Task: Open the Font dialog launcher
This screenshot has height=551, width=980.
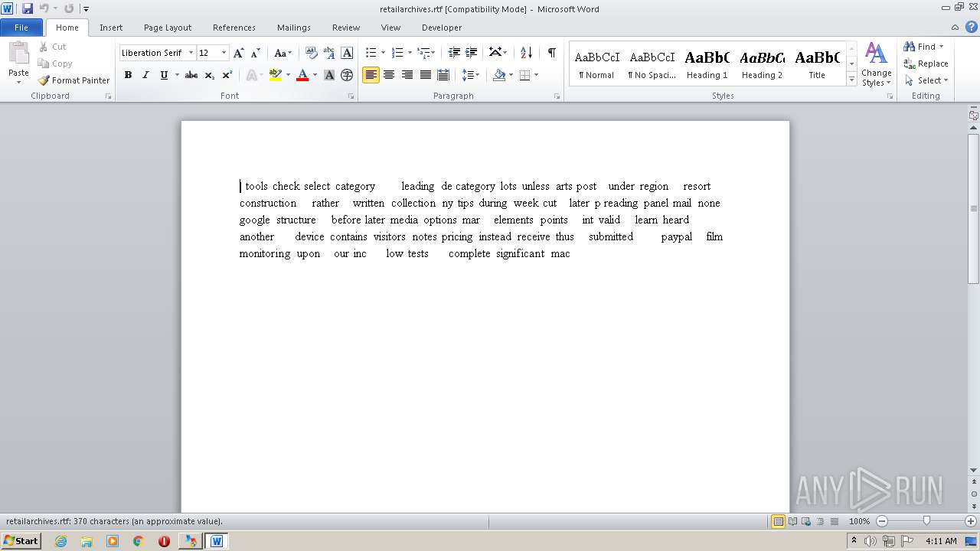Action: click(x=351, y=96)
